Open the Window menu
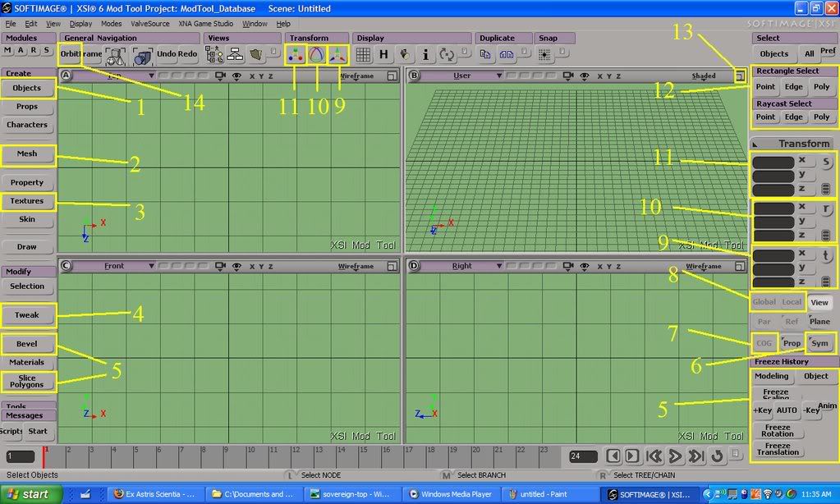This screenshot has width=840, height=504. tap(255, 24)
